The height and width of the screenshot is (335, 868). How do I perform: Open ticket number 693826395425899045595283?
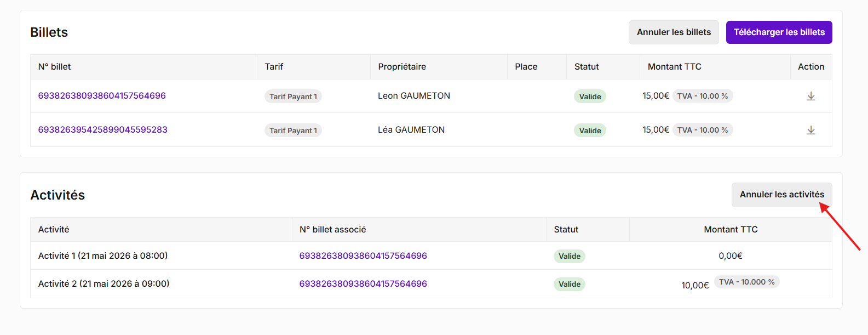(103, 130)
